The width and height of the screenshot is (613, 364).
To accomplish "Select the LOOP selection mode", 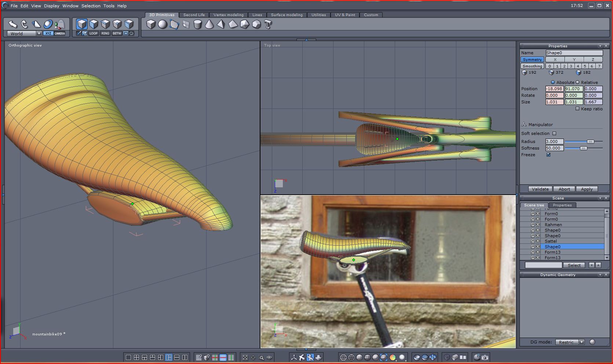I will (94, 33).
